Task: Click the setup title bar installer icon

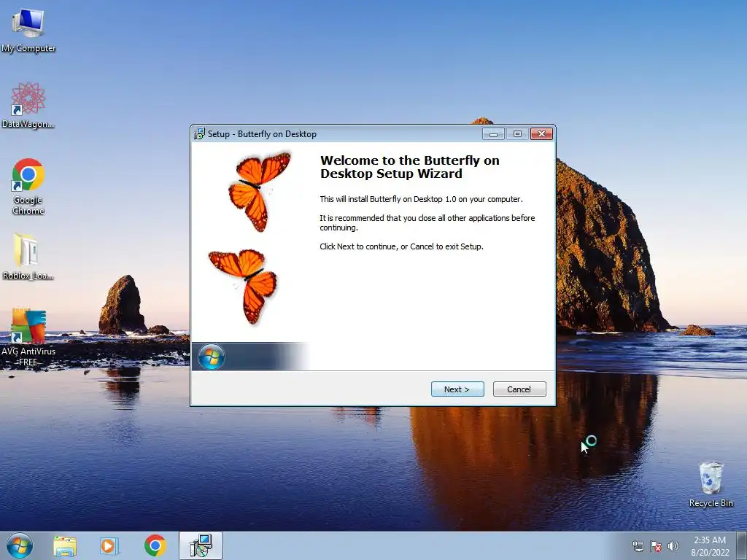Action: [x=199, y=134]
